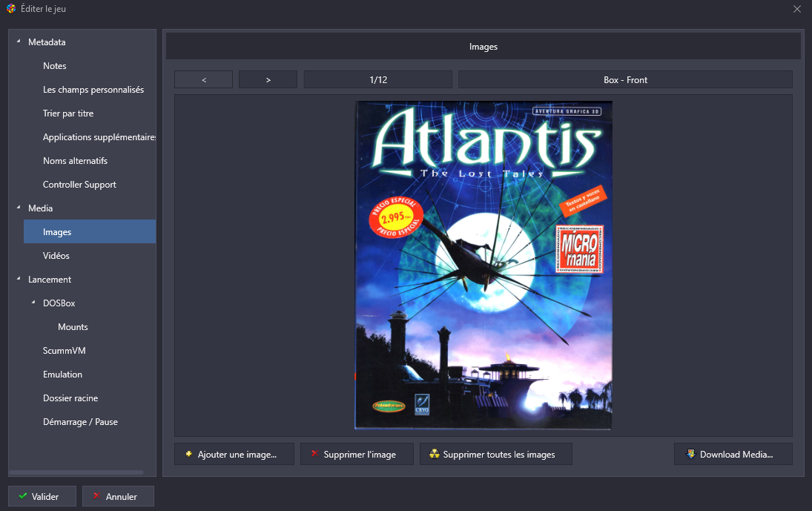Open the Box - Front image type dropdown
This screenshot has height=511, width=812.
pyautogui.click(x=625, y=80)
